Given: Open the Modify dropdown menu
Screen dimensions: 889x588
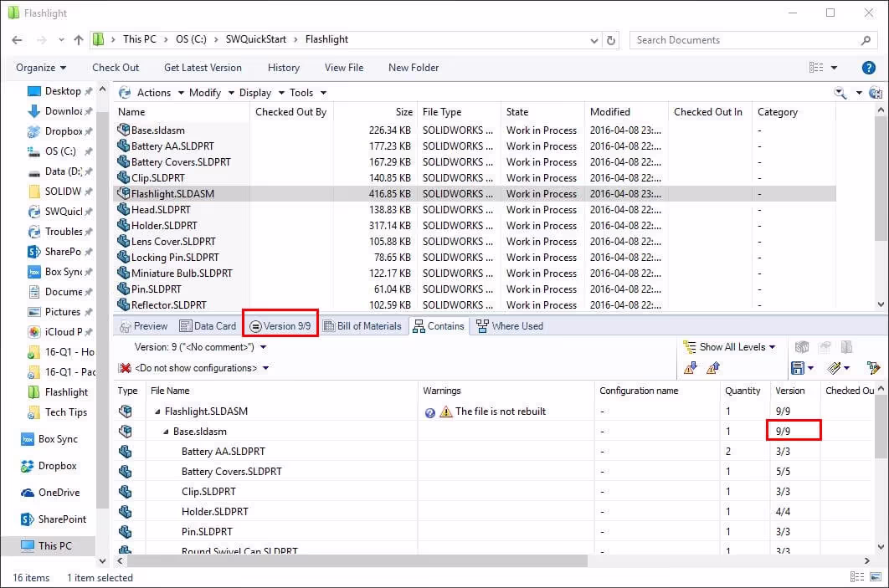Looking at the screenshot, I should point(212,92).
